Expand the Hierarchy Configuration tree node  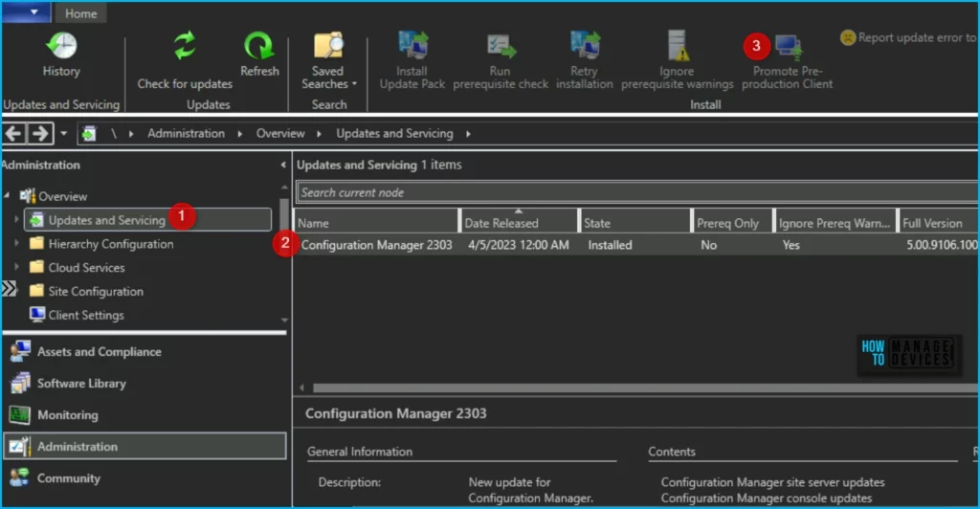click(17, 244)
